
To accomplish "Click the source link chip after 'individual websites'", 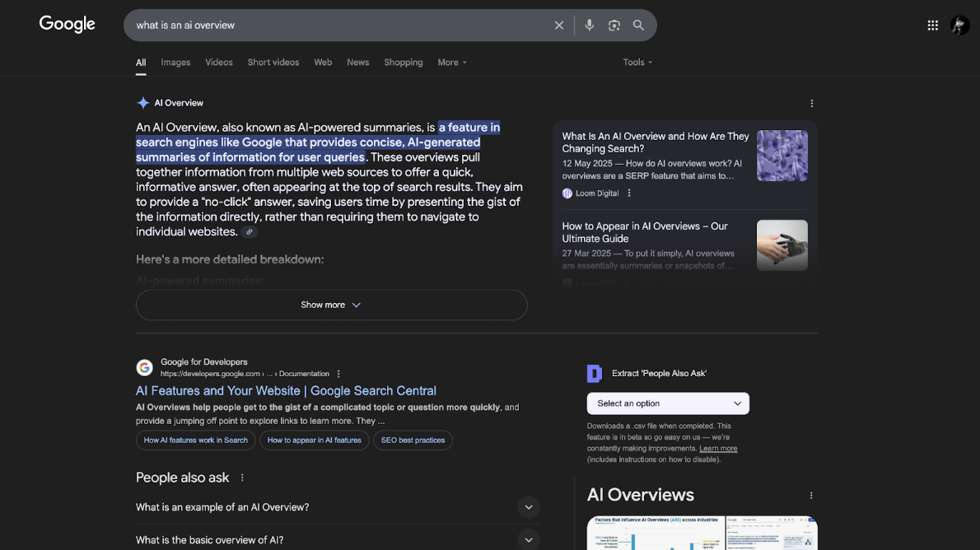I will click(250, 232).
